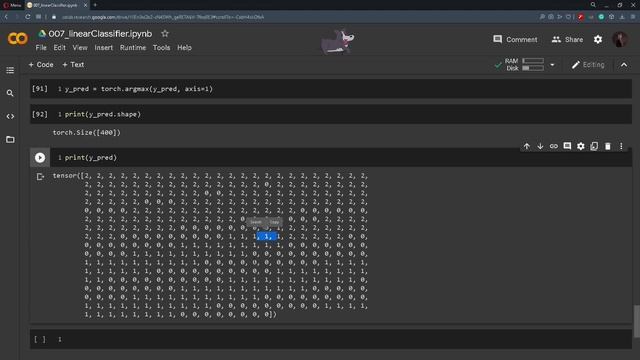Add a comment to the cell icon

(567, 146)
